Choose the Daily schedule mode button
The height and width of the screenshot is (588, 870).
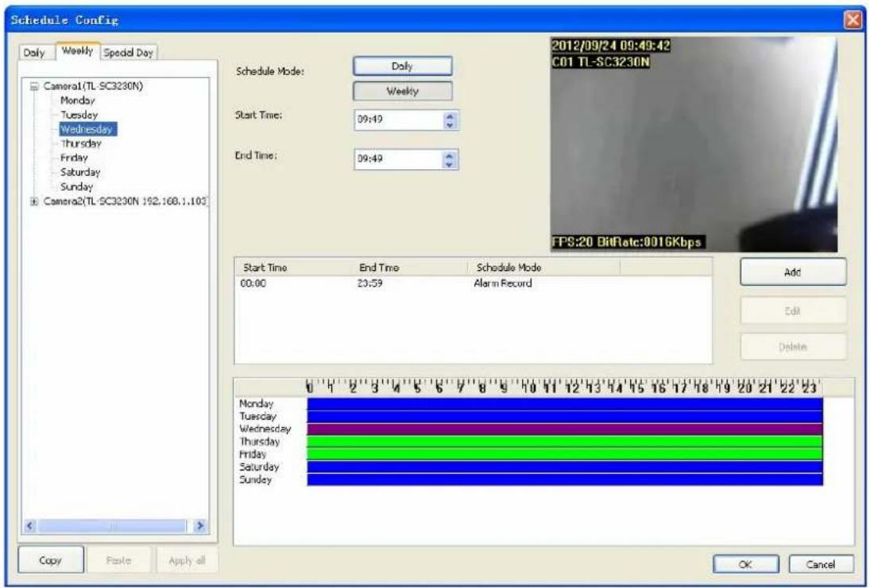(402, 66)
